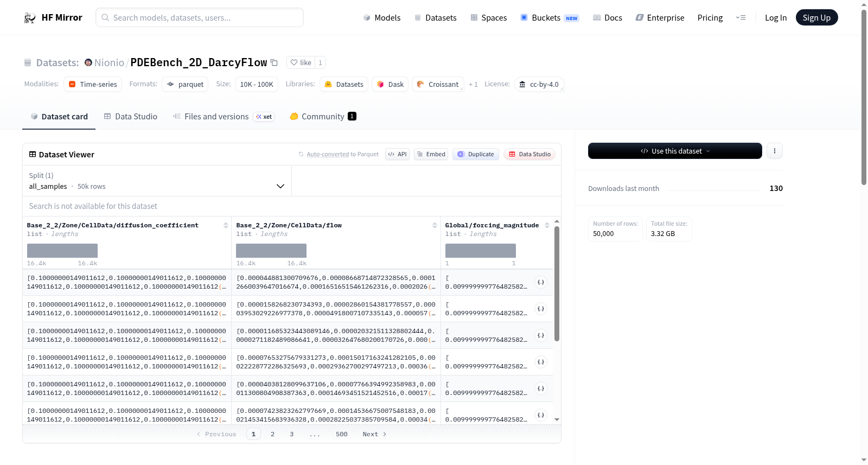The image size is (868, 465).
Task: Go to Spaces in the top navigation
Action: pos(488,17)
